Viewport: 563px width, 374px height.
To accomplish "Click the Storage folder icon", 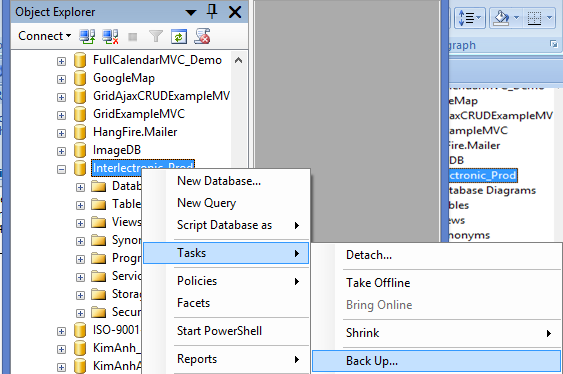I will (x=98, y=294).
